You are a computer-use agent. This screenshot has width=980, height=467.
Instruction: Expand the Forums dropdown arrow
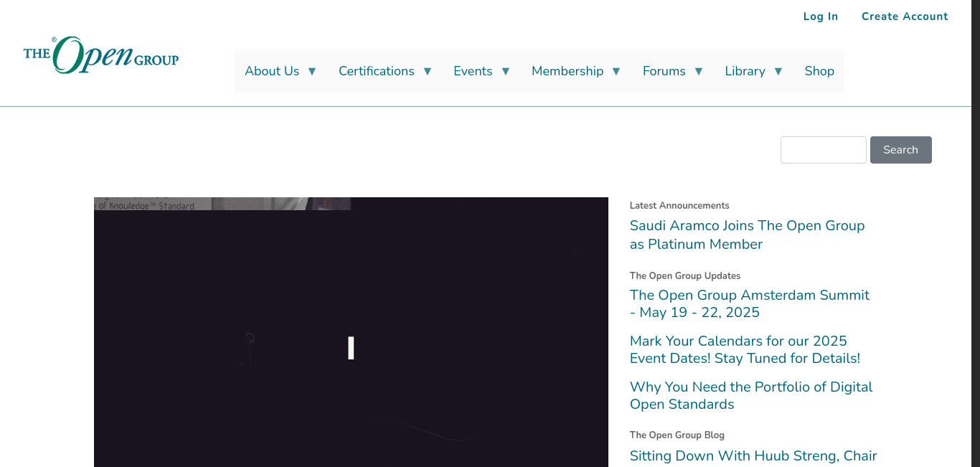pyautogui.click(x=699, y=71)
